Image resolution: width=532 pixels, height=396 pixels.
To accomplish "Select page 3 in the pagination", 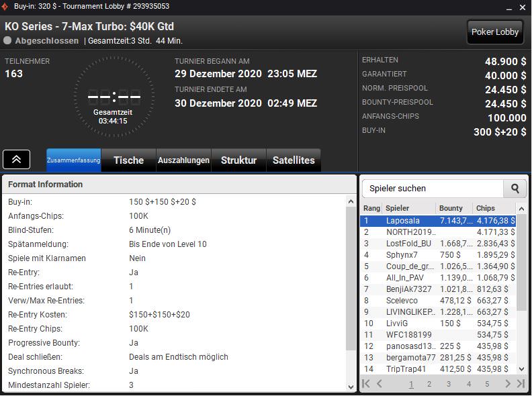I will pyautogui.click(x=449, y=384).
